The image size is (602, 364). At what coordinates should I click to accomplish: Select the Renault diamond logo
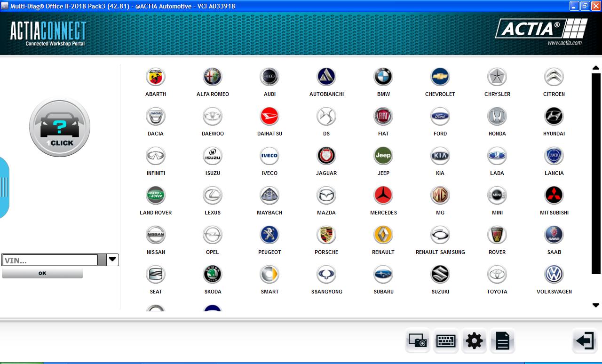click(383, 235)
